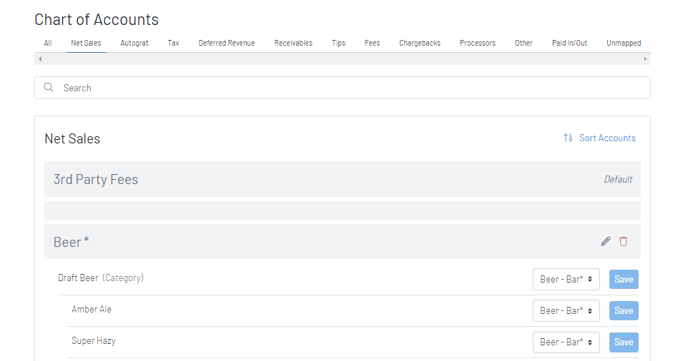Click the red trash icon for Beer
Screen dimensions: 688x361
click(x=623, y=241)
